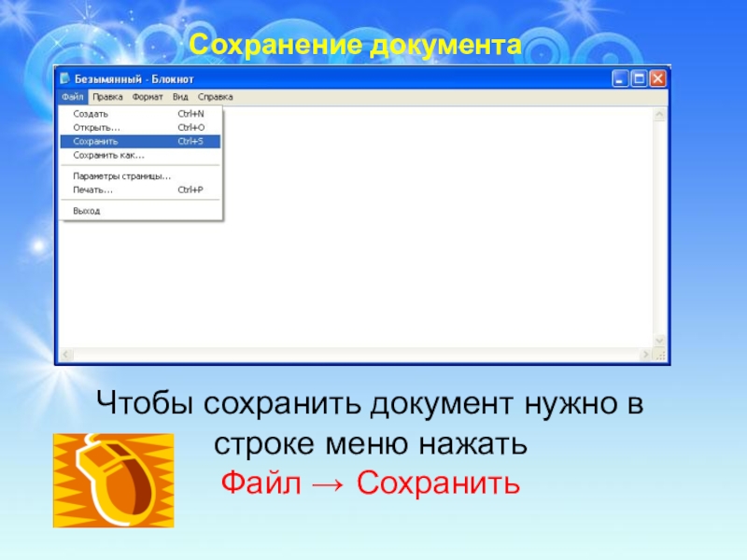Open the Формат menu

pos(148,97)
